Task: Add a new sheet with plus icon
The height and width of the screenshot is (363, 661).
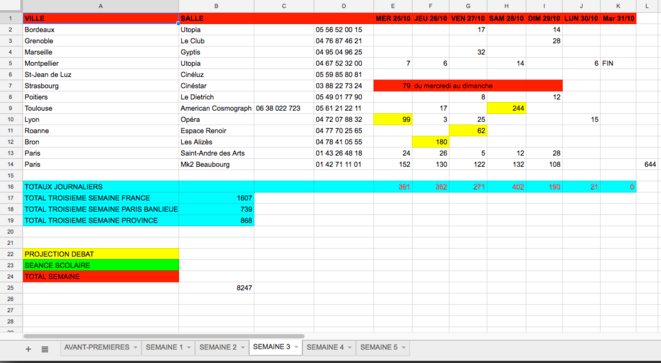Action: (x=28, y=349)
